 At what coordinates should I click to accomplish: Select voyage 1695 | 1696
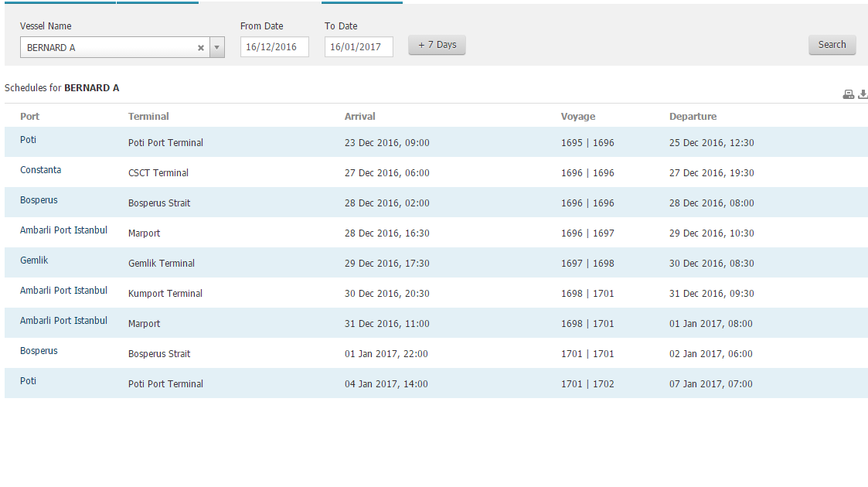(587, 143)
